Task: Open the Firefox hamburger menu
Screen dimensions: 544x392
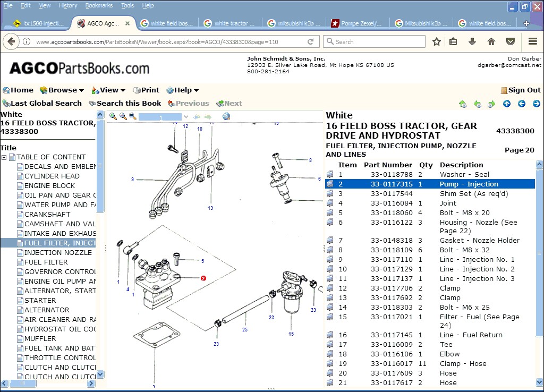Action: 532,41
